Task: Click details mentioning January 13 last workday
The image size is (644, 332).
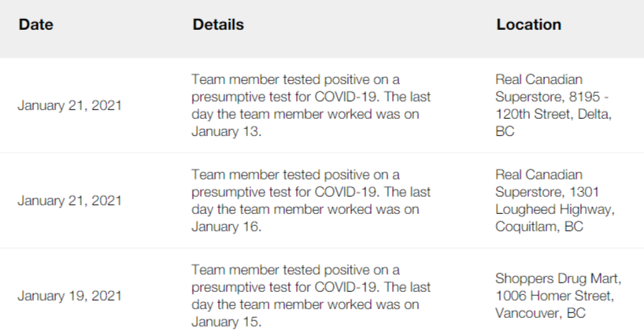Action: (x=311, y=105)
